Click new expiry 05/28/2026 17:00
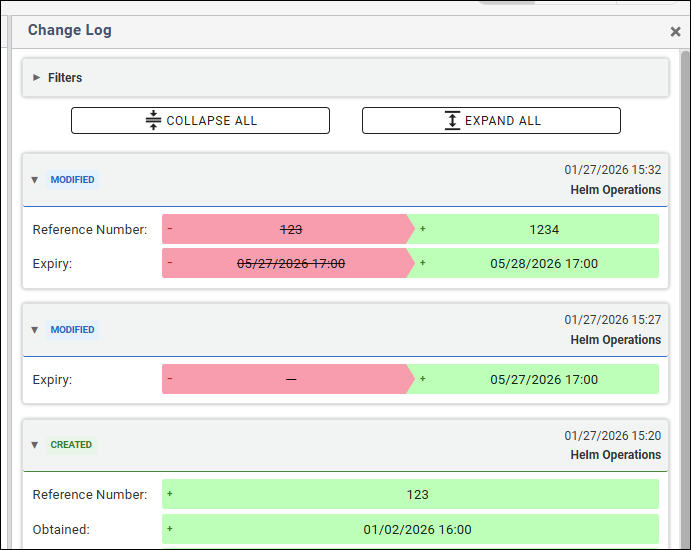The width and height of the screenshot is (691, 550). point(544,264)
